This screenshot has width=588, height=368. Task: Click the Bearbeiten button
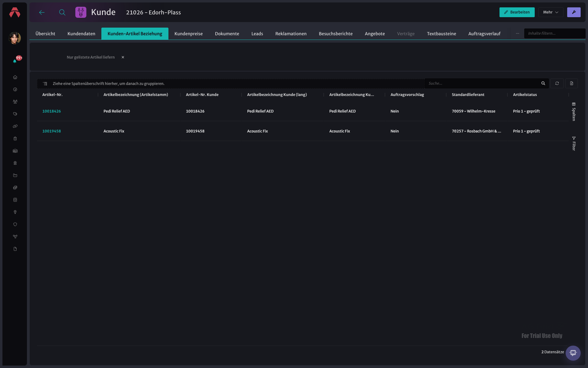(x=517, y=12)
